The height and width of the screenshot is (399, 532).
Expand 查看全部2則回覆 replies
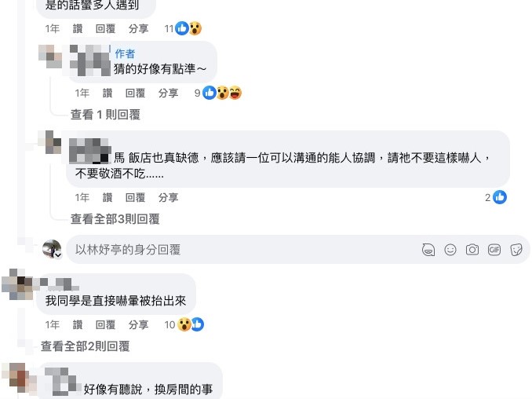click(x=86, y=346)
